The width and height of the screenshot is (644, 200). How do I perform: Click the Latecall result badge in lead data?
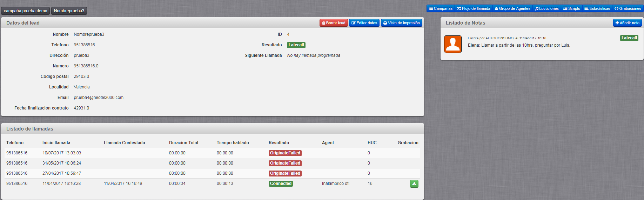point(296,45)
